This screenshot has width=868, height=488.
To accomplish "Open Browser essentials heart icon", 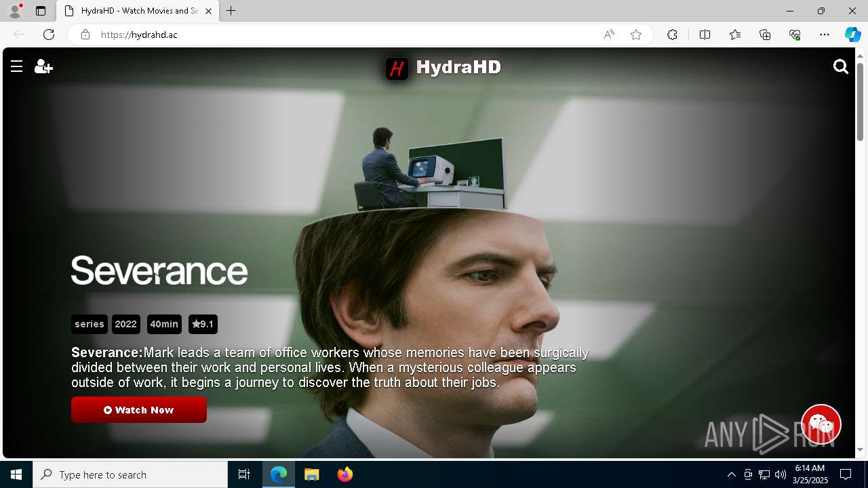I will point(795,35).
